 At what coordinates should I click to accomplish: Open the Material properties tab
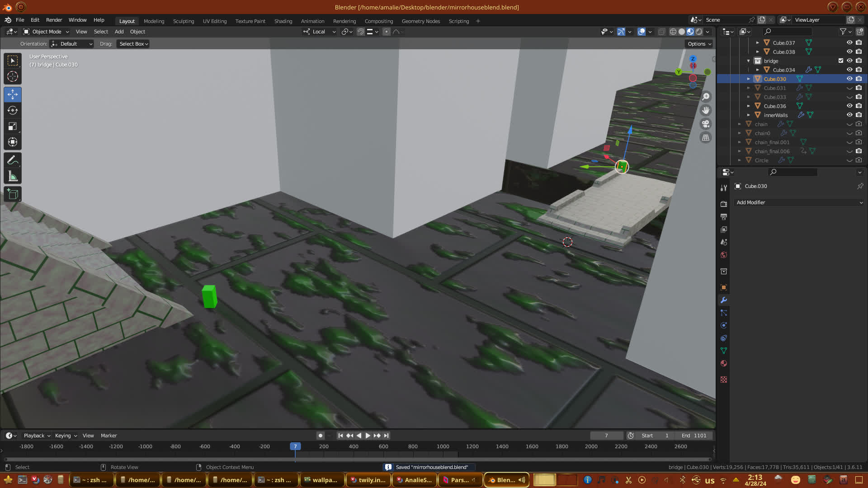tap(724, 364)
